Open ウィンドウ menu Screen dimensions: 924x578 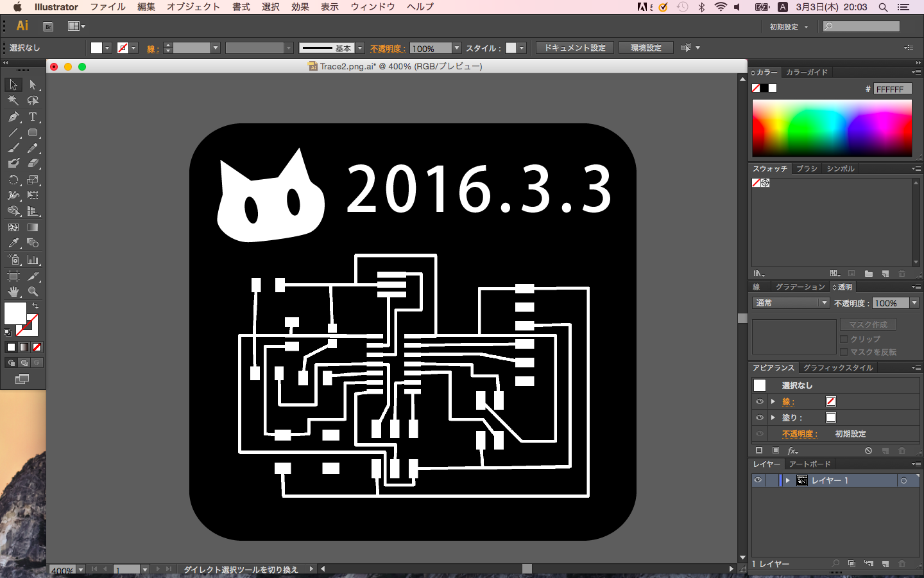tap(373, 7)
